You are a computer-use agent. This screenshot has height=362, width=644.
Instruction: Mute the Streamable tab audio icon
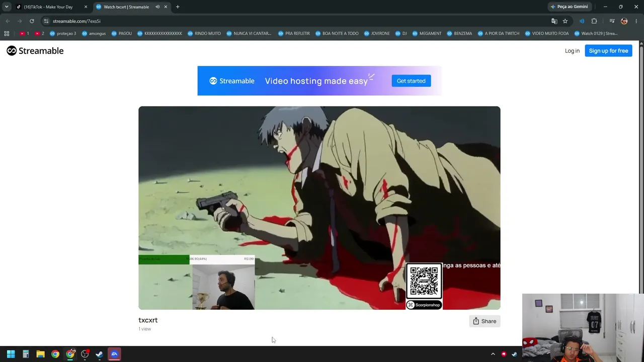[157, 7]
